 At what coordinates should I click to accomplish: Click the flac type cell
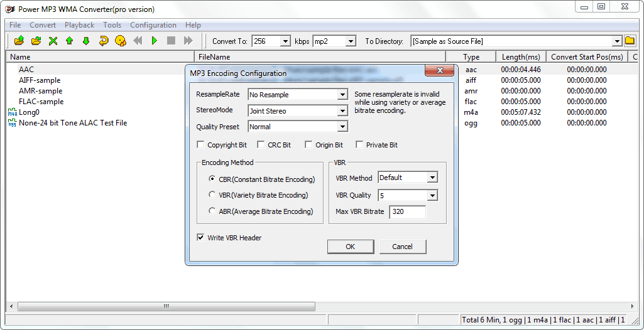pos(471,102)
